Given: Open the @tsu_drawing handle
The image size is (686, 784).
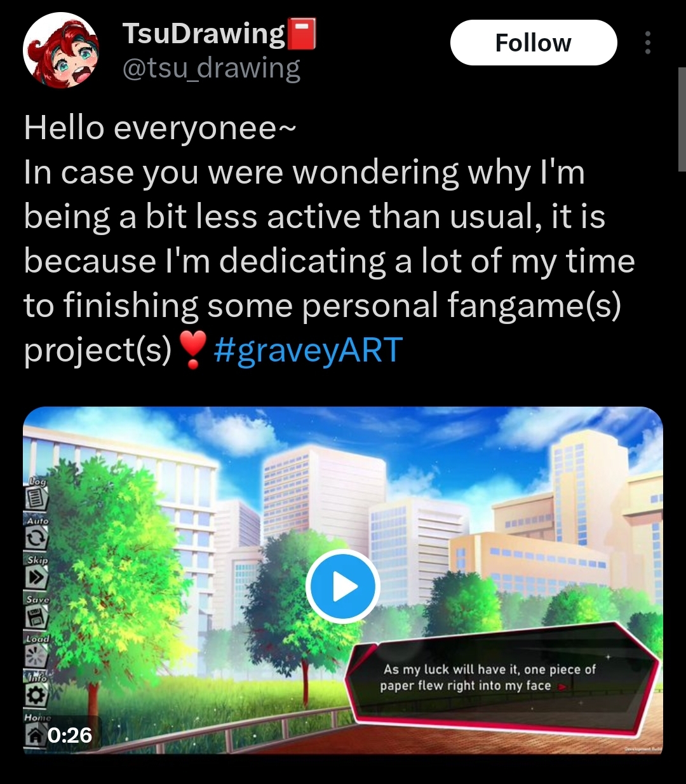Looking at the screenshot, I should [x=211, y=69].
